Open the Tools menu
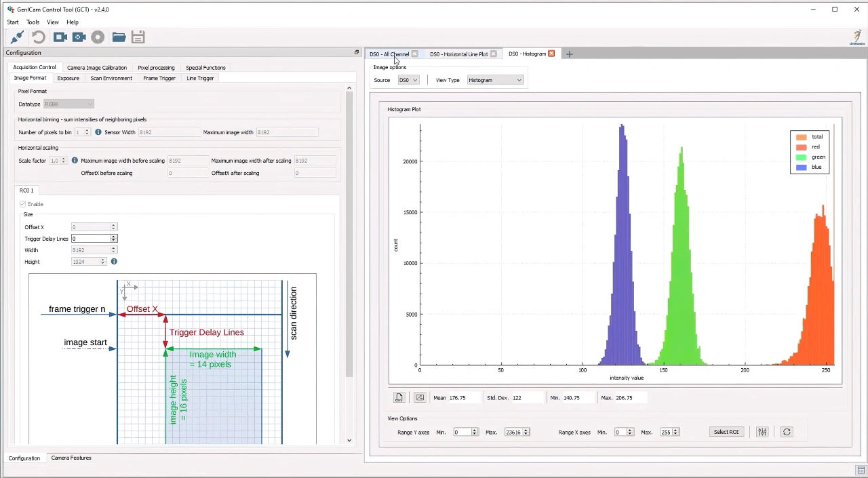The image size is (868, 478). click(x=33, y=22)
